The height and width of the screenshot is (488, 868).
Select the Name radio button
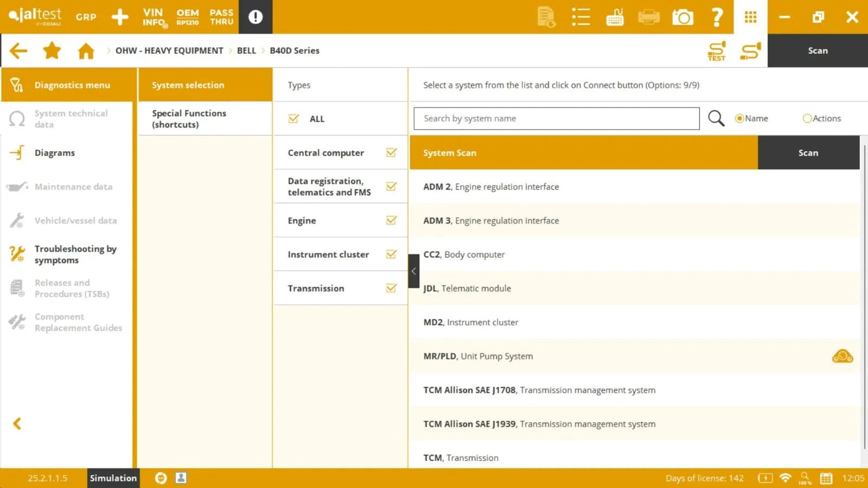(x=739, y=118)
